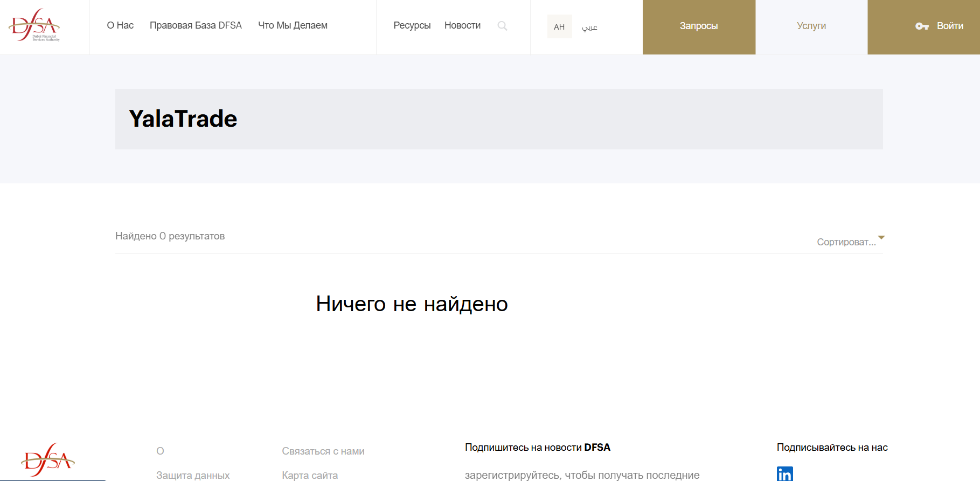This screenshot has height=481, width=980.
Task: Open the LinkedIn icon in footer
Action: coord(785,473)
